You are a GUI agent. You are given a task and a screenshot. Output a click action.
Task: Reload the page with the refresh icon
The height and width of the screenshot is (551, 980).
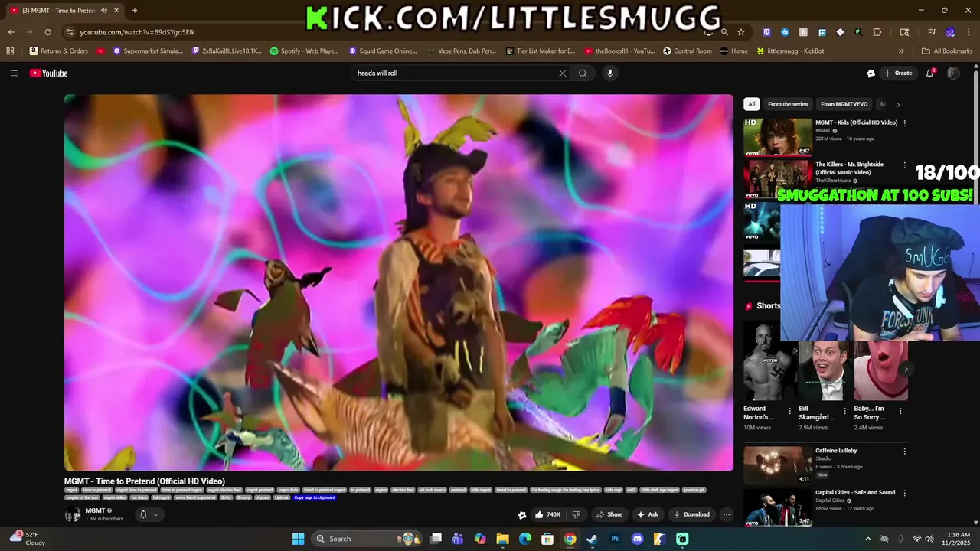(47, 32)
